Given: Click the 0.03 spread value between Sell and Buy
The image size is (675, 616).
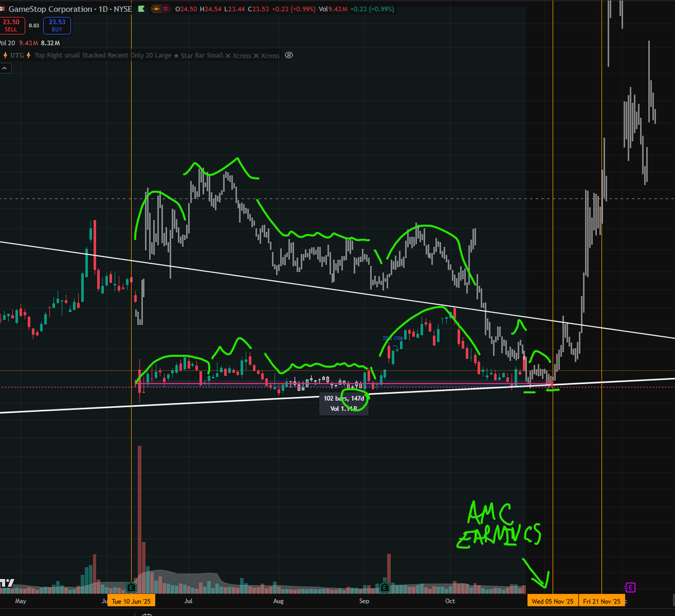Looking at the screenshot, I should [34, 26].
